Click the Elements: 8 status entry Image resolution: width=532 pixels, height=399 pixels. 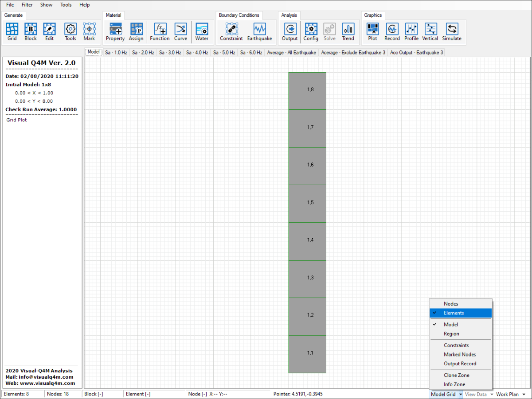coord(17,394)
